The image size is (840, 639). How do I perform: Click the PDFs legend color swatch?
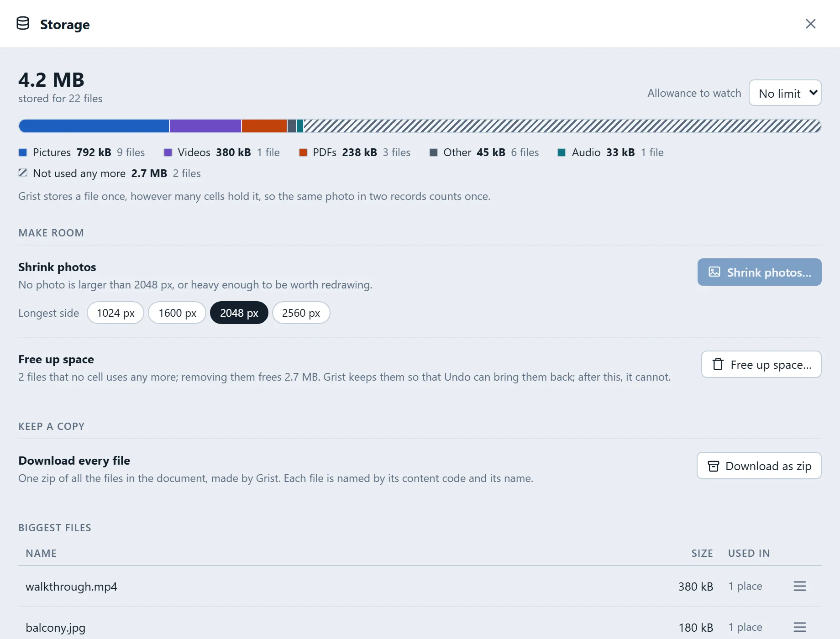pyautogui.click(x=303, y=152)
